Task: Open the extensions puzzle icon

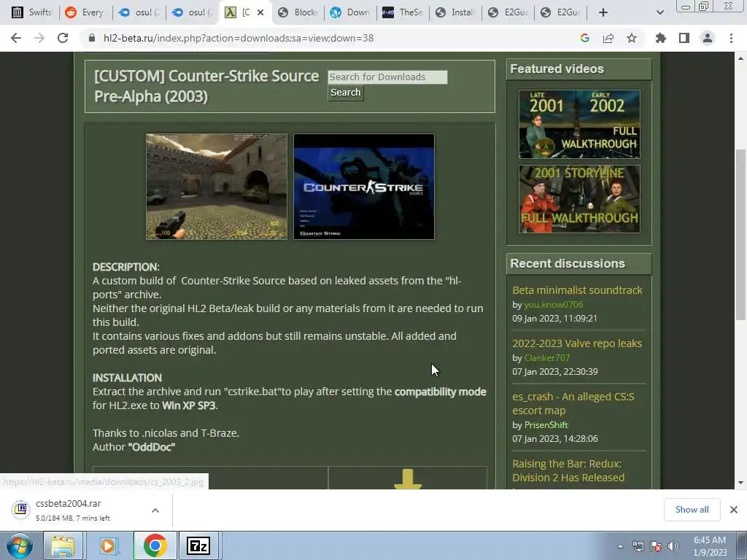Action: pos(660,38)
